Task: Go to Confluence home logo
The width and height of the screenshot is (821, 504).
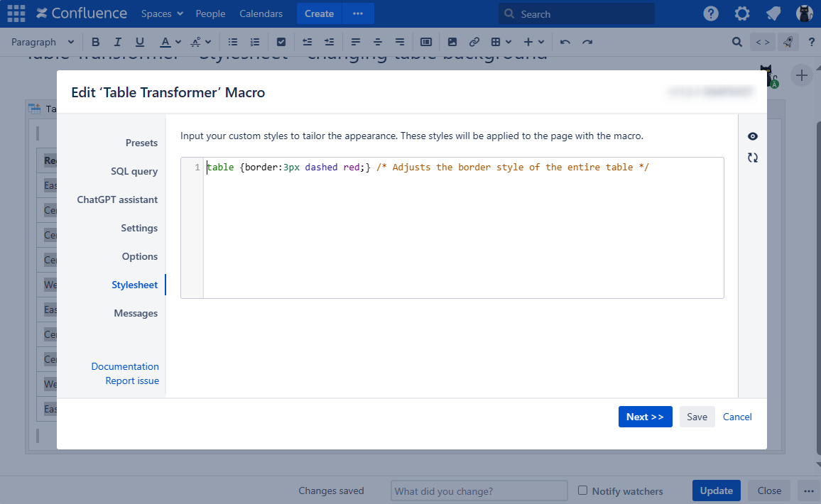Action: pyautogui.click(x=82, y=13)
